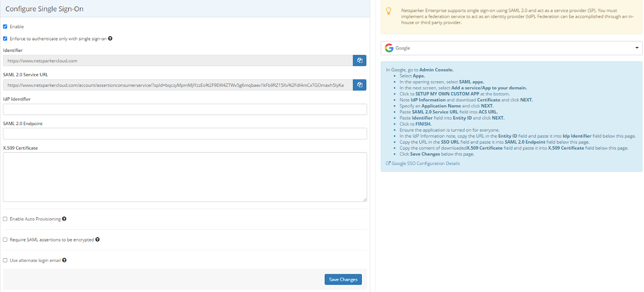This screenshot has width=644, height=292.
Task: Focus the IdP Identifier input field
Action: (185, 109)
